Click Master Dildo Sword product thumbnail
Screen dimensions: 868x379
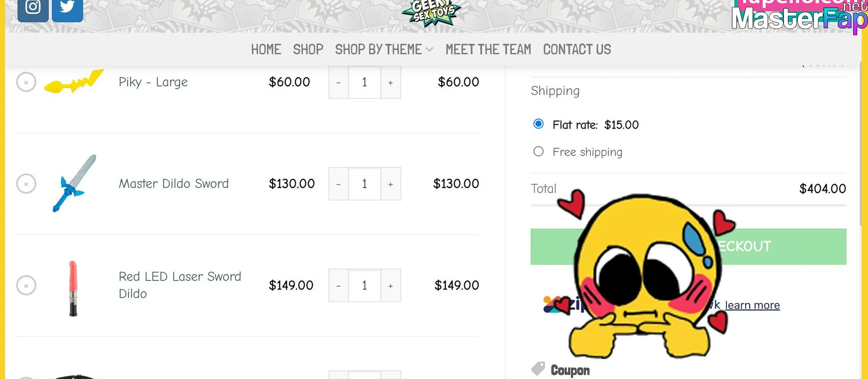pyautogui.click(x=75, y=184)
